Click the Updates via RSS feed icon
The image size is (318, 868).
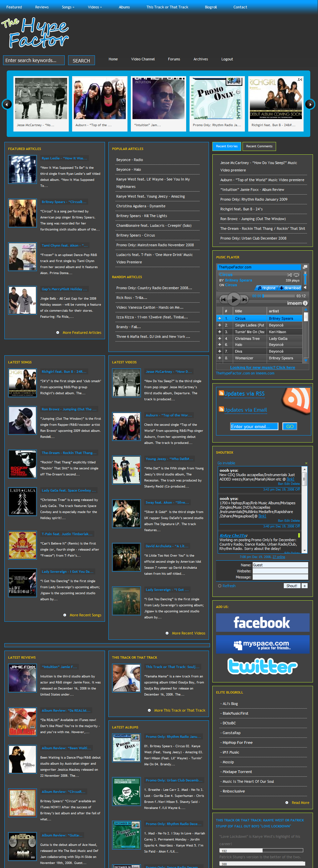[x=221, y=393]
